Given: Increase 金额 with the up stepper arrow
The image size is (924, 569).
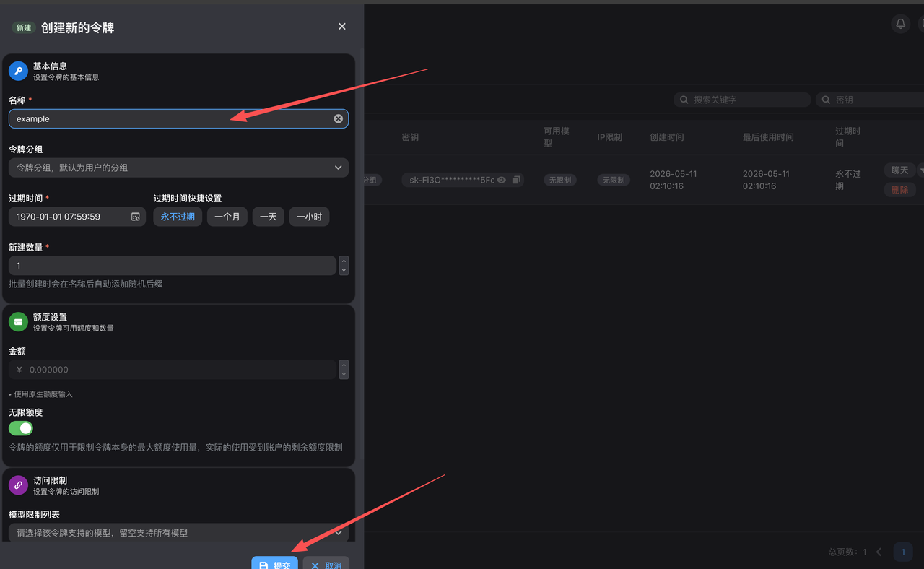Looking at the screenshot, I should coord(344,365).
